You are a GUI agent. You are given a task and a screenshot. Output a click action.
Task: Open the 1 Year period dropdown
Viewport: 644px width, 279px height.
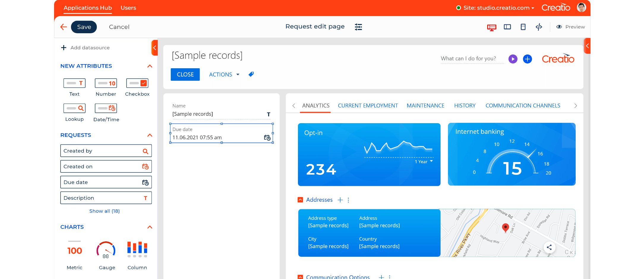tap(424, 161)
